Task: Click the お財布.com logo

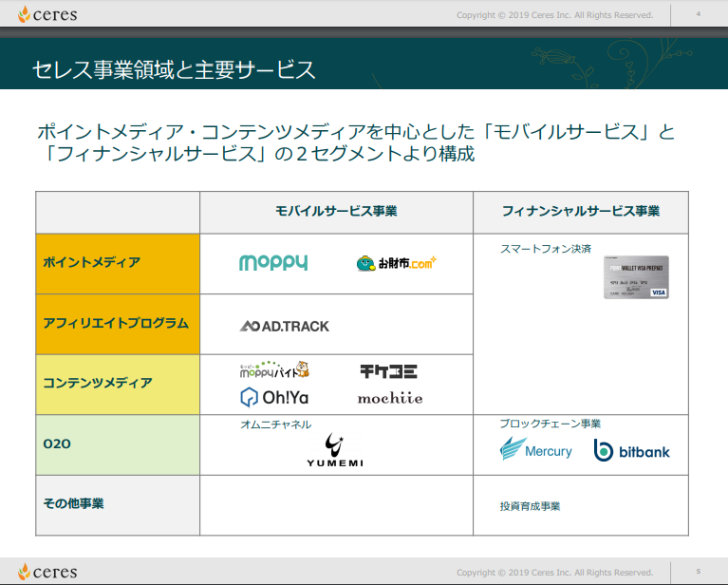Action: (397, 263)
